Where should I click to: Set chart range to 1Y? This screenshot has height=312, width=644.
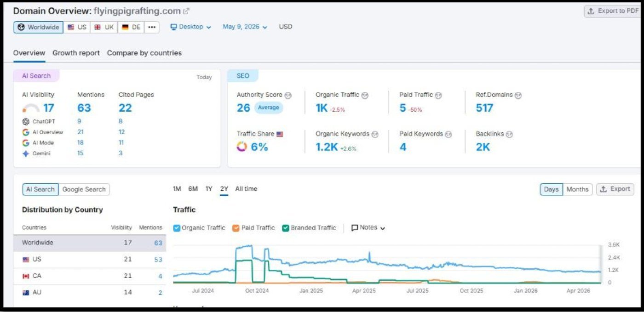coord(209,189)
